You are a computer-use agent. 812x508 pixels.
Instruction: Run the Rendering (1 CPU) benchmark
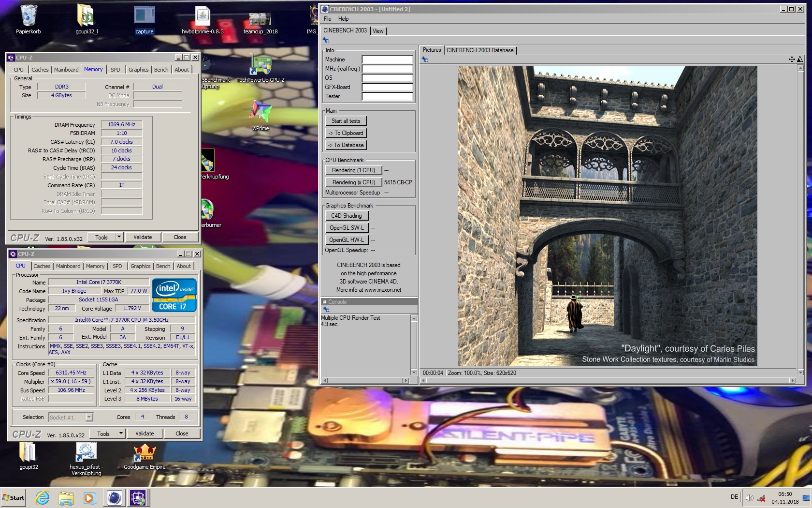tap(353, 170)
